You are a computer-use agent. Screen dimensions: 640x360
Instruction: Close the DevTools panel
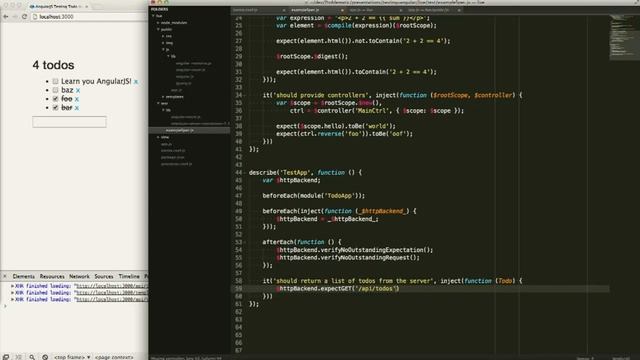4,276
